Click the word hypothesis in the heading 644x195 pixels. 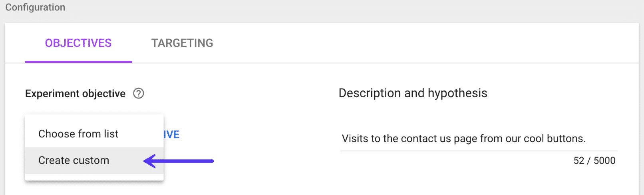pyautogui.click(x=457, y=93)
